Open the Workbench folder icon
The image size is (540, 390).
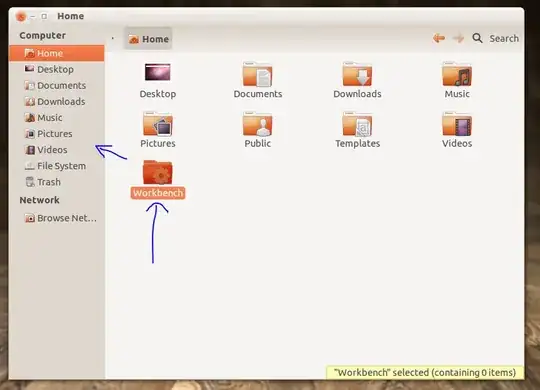(x=158, y=172)
